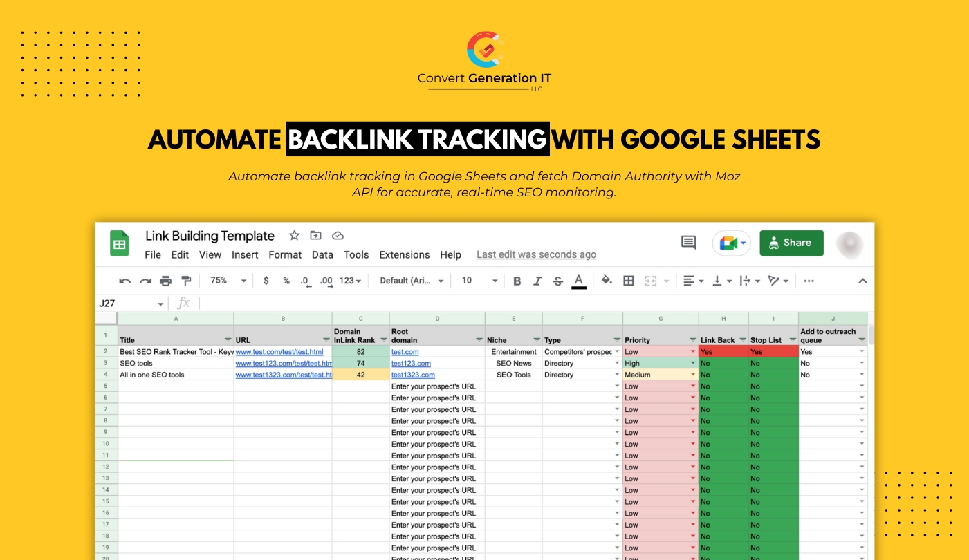This screenshot has width=969, height=560.
Task: Open the text color picker
Action: tap(578, 281)
